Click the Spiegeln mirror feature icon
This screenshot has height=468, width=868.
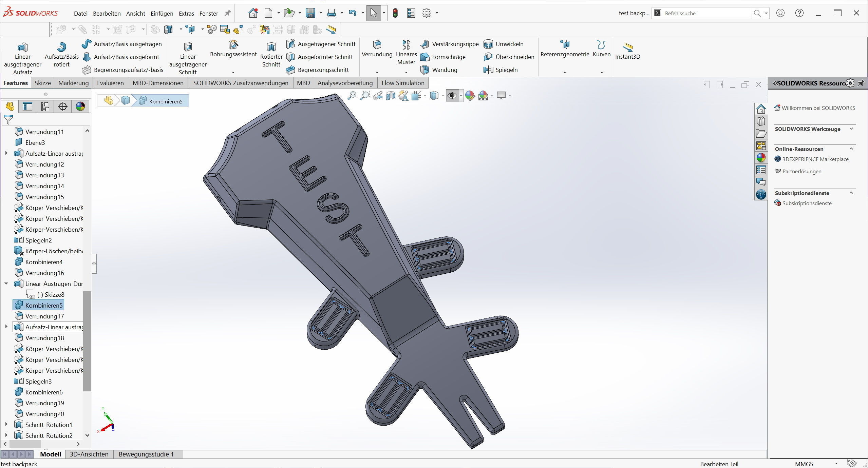coord(488,70)
